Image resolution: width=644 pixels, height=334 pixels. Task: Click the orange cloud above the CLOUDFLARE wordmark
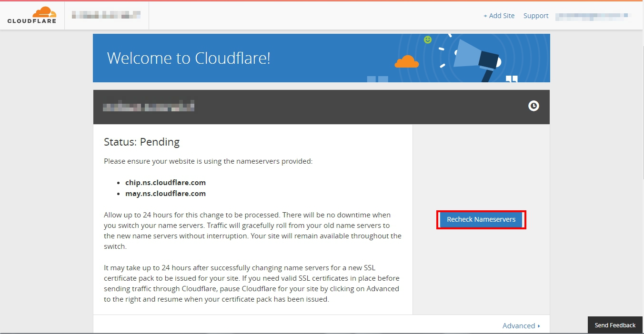(x=44, y=11)
